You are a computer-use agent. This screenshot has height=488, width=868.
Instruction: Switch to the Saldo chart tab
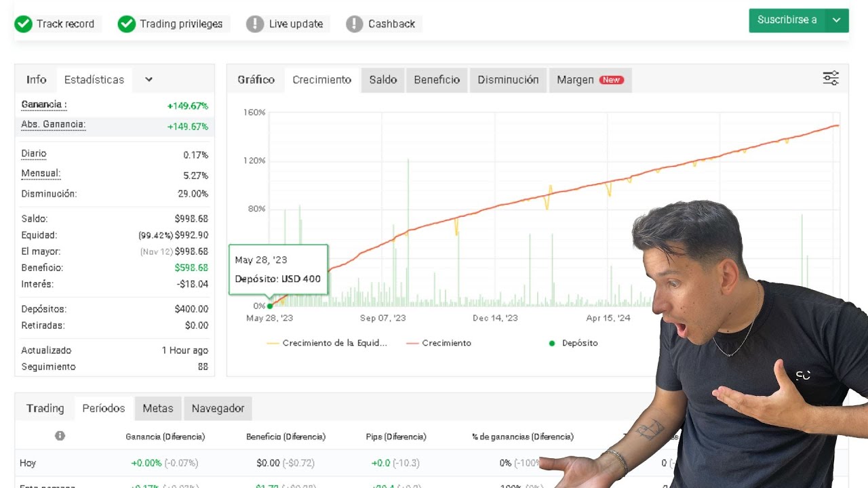(x=383, y=79)
